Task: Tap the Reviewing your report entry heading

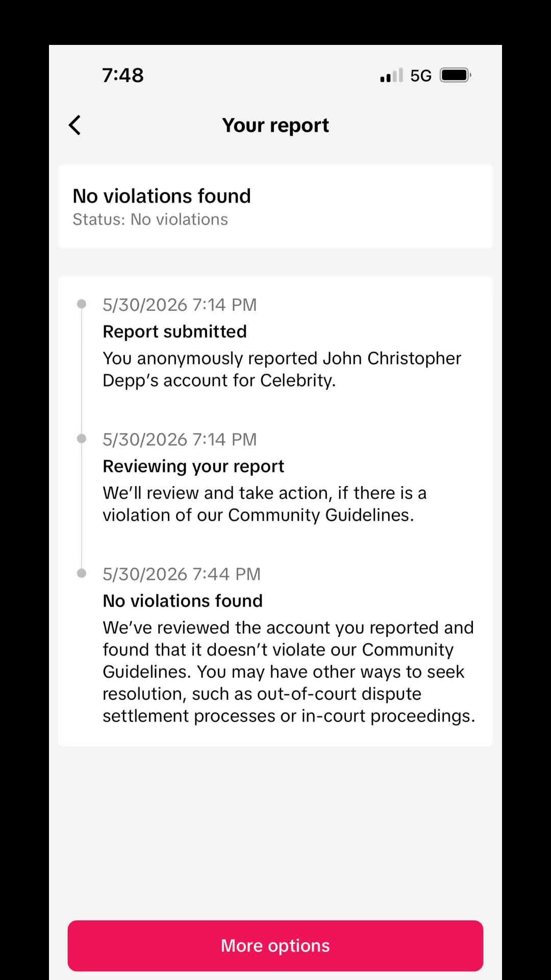Action: coord(193,466)
